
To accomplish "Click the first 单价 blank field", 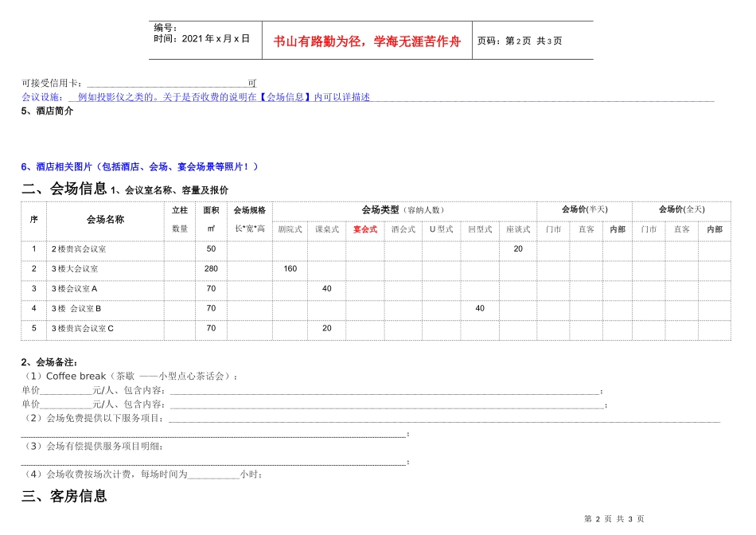I will tap(65, 390).
